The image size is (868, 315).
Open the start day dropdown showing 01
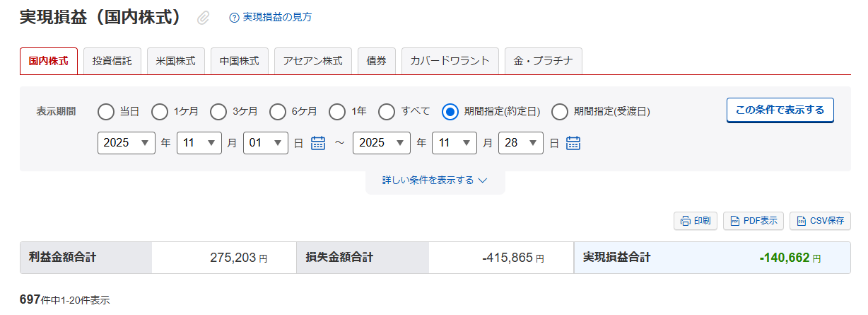click(265, 143)
